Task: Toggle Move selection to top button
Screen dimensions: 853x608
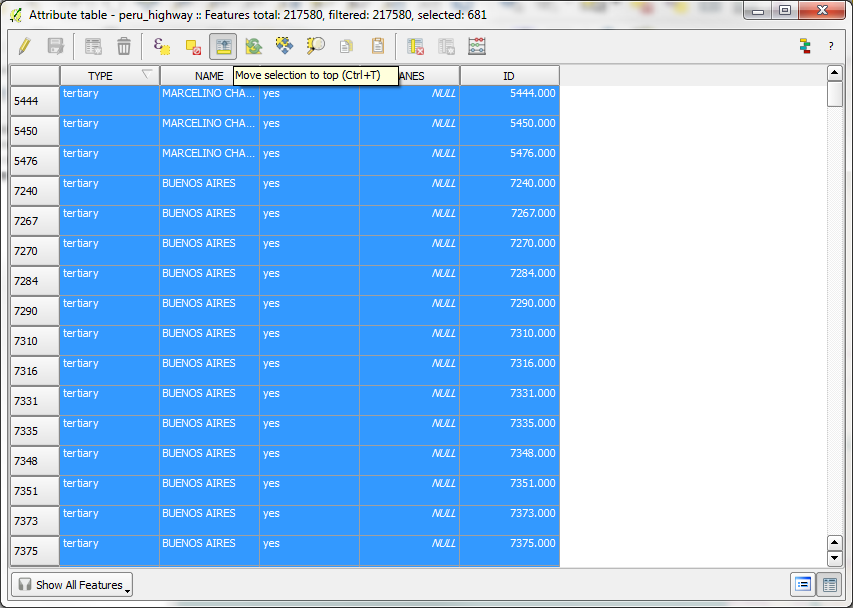Action: tap(223, 46)
